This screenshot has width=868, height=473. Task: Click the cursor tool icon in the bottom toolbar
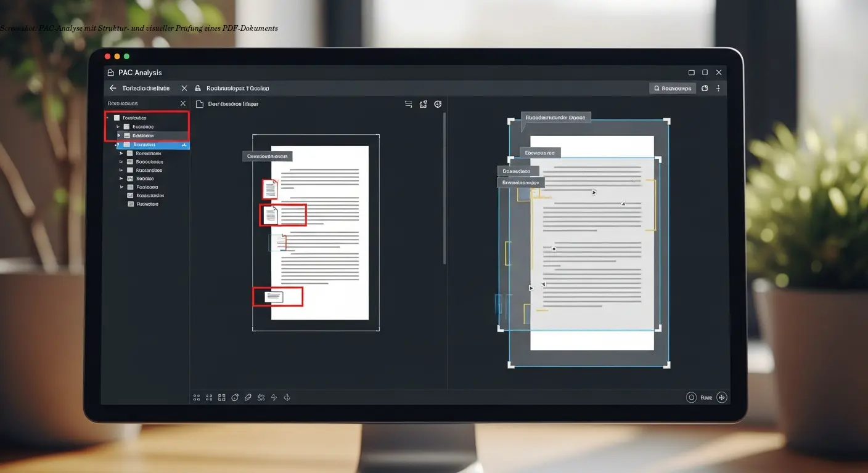point(274,397)
